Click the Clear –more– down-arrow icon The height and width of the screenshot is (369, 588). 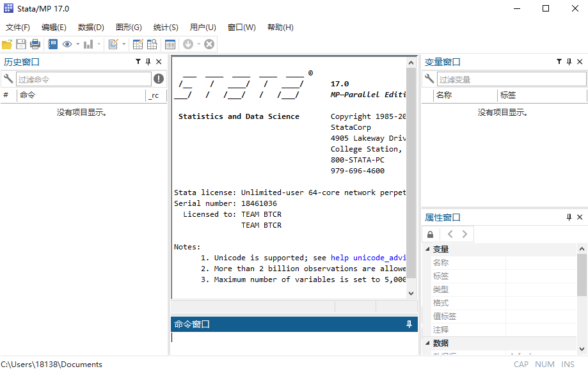(x=188, y=44)
